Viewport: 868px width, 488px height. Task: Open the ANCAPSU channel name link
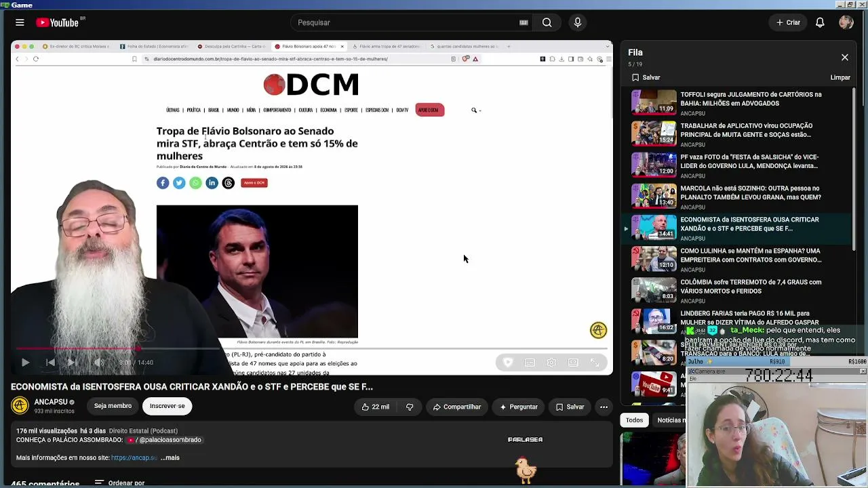[x=51, y=402]
